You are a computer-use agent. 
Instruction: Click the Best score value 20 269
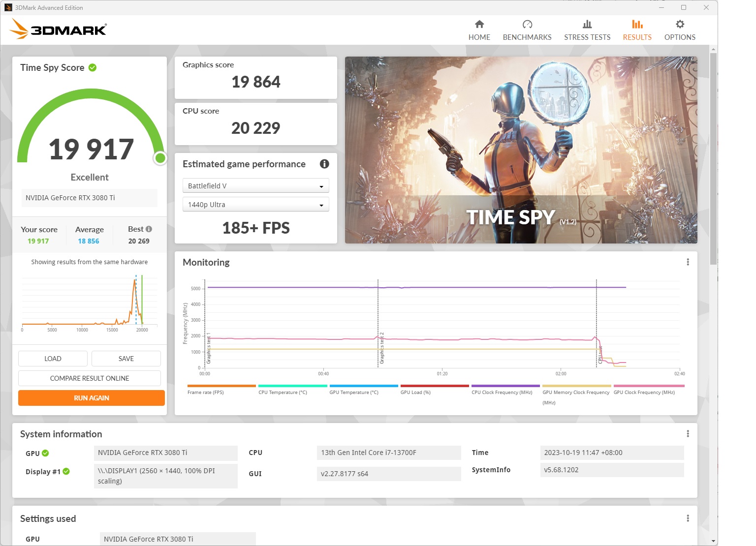(139, 241)
